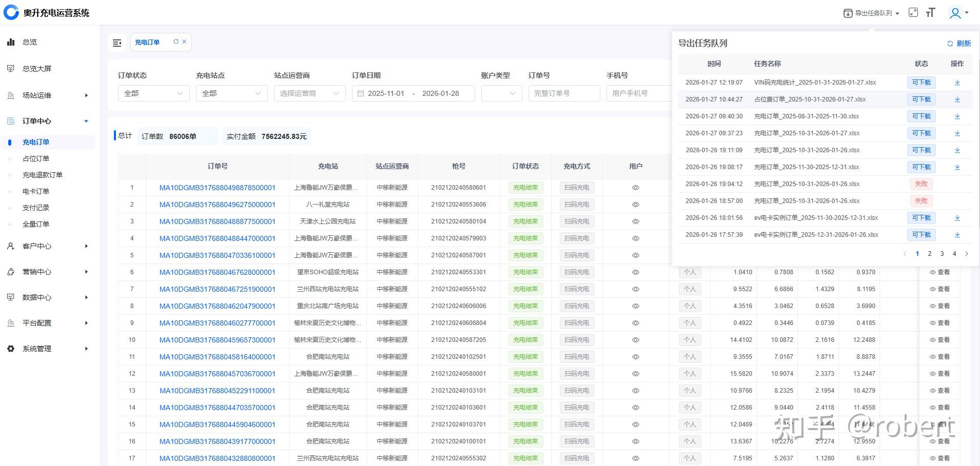Go to page 2 of export queue
Screen dimensions: 980x466
(x=929, y=254)
